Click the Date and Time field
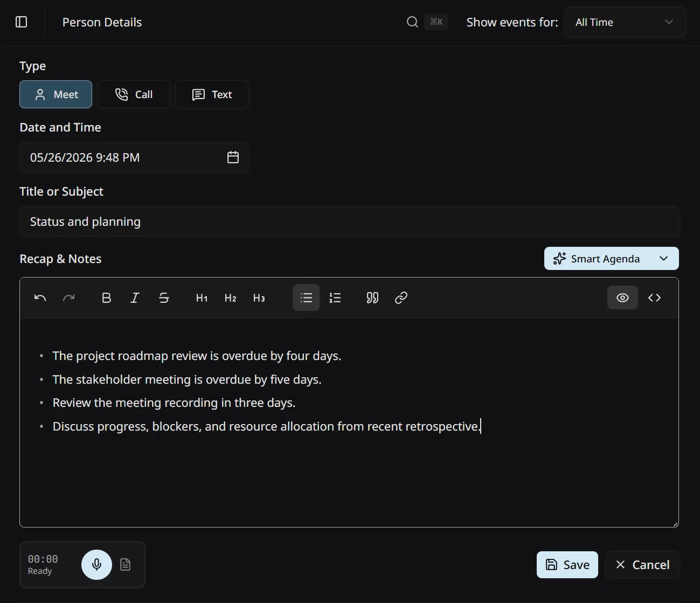The height and width of the screenshot is (603, 700). tap(134, 157)
